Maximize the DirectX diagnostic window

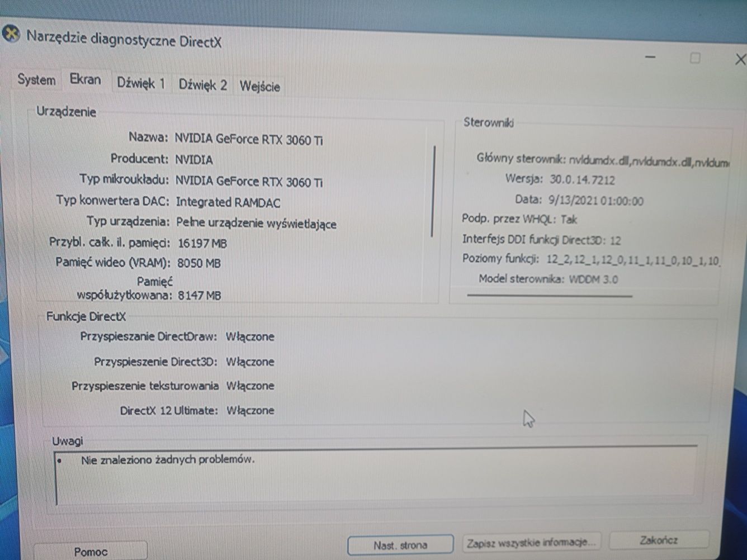click(x=695, y=58)
